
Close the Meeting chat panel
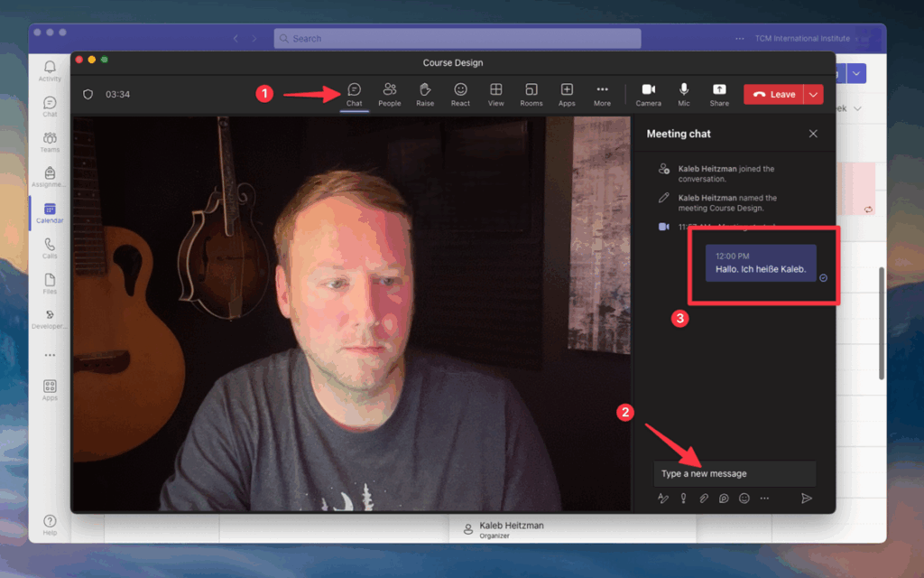(x=813, y=134)
